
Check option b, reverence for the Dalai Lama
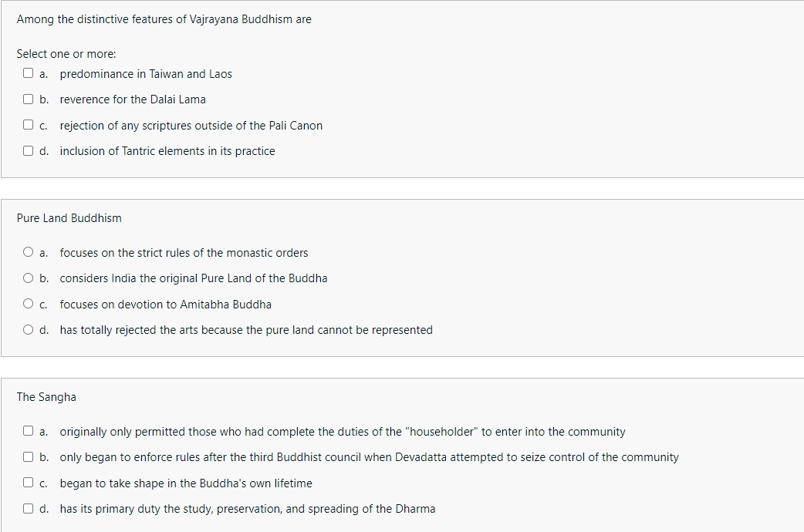pyautogui.click(x=28, y=99)
